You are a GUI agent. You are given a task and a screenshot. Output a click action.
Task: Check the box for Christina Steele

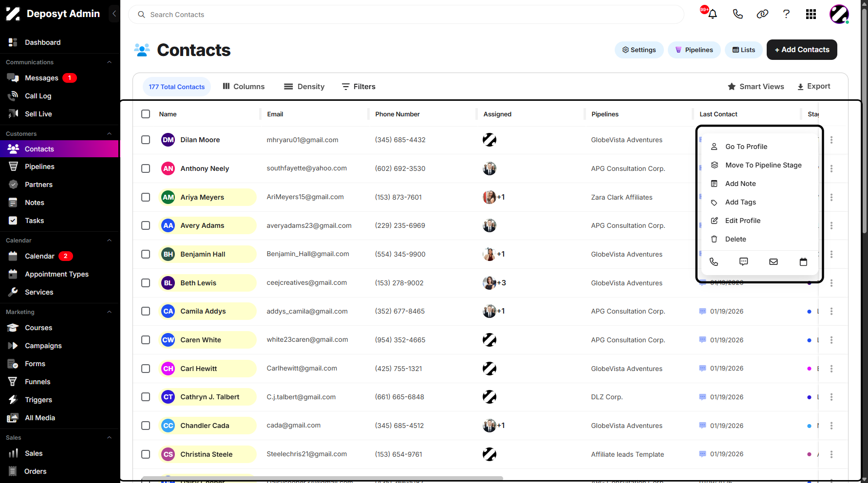[146, 454]
